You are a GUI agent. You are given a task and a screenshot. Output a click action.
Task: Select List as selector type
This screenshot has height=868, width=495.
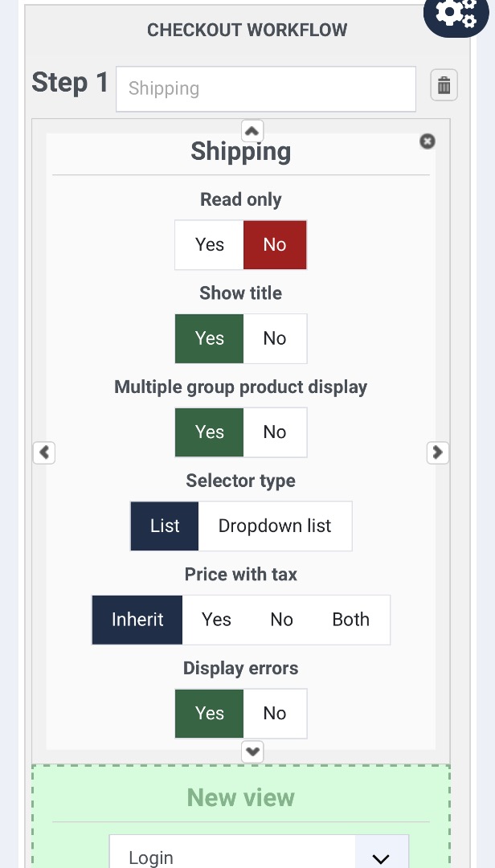tap(165, 526)
